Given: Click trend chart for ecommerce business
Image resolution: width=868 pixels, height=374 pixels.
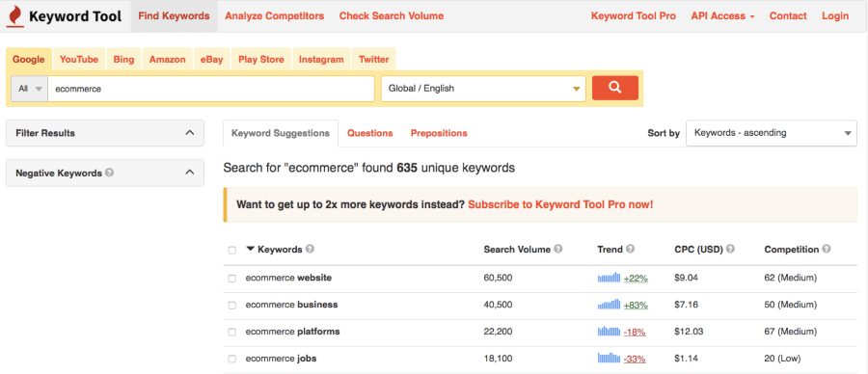Looking at the screenshot, I should coord(609,305).
